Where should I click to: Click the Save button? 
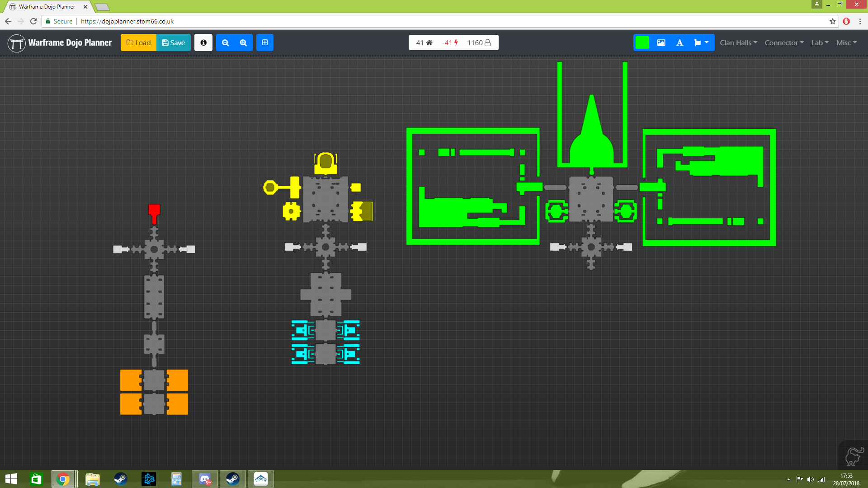pyautogui.click(x=174, y=42)
